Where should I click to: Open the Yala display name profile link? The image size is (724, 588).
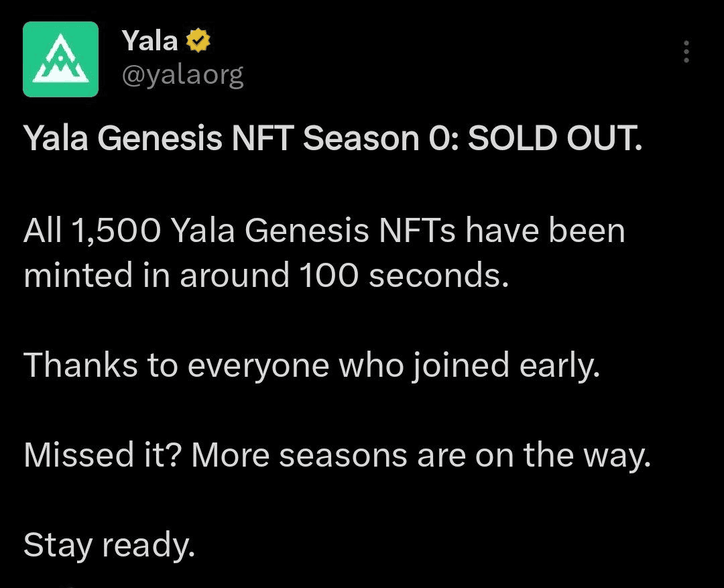click(x=150, y=40)
